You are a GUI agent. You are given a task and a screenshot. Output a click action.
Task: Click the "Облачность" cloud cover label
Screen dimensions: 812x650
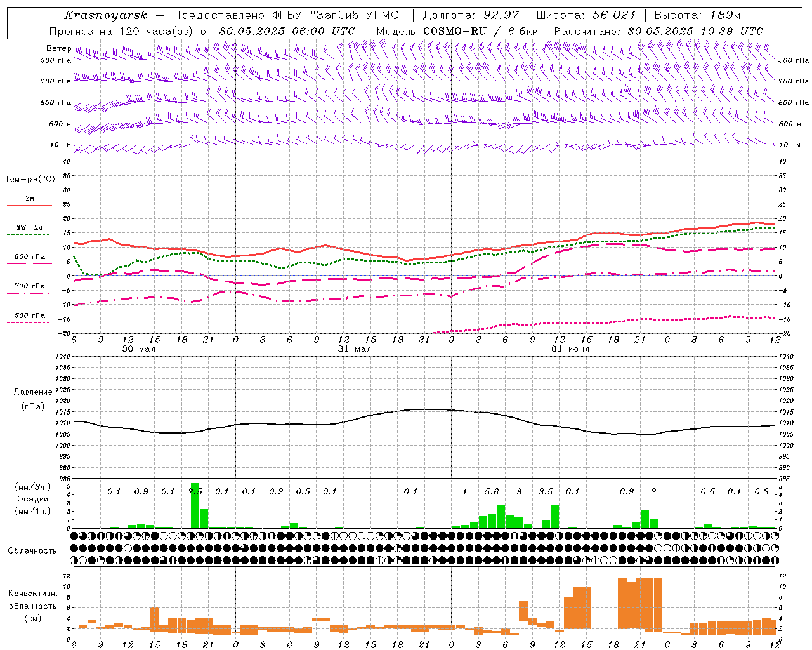(x=32, y=551)
